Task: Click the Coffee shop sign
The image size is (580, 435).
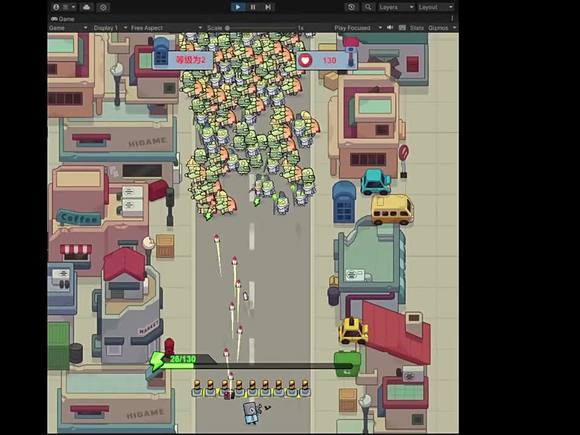Action: coord(79,218)
